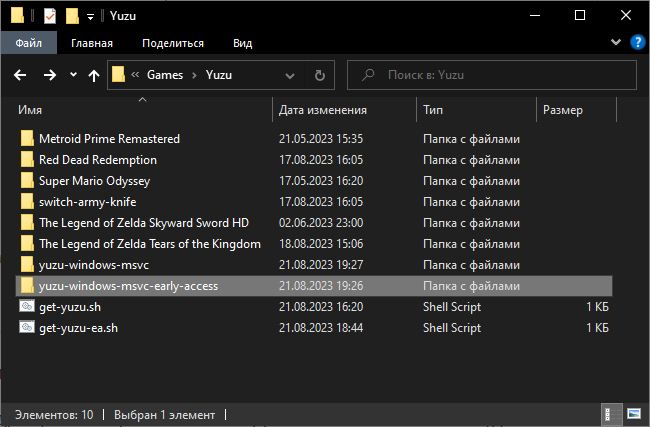Select the Red Dead Redemption folder icon

pyautogui.click(x=27, y=160)
